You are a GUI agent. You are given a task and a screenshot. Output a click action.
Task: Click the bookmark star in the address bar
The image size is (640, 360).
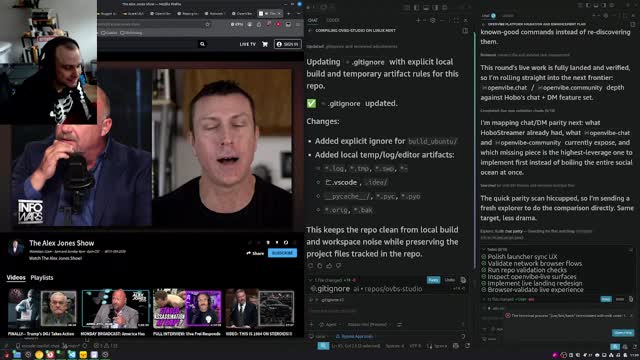click(207, 24)
